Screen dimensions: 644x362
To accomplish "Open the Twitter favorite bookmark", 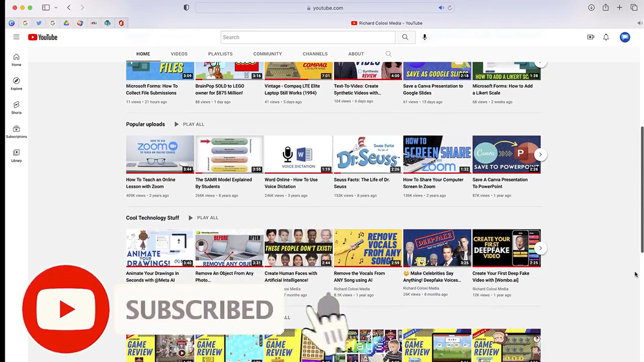I will [x=39, y=23].
